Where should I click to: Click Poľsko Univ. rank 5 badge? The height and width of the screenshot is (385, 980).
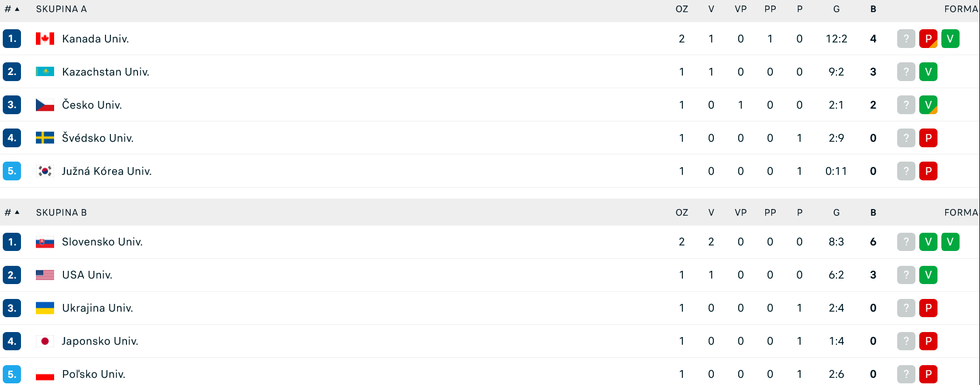pyautogui.click(x=12, y=375)
